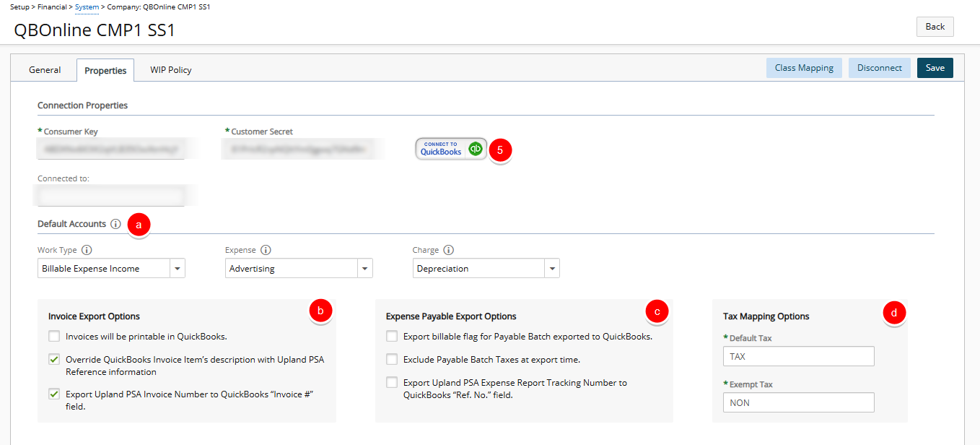
Task: Click the QBOnline CMP1 SS1 page title
Action: (95, 30)
